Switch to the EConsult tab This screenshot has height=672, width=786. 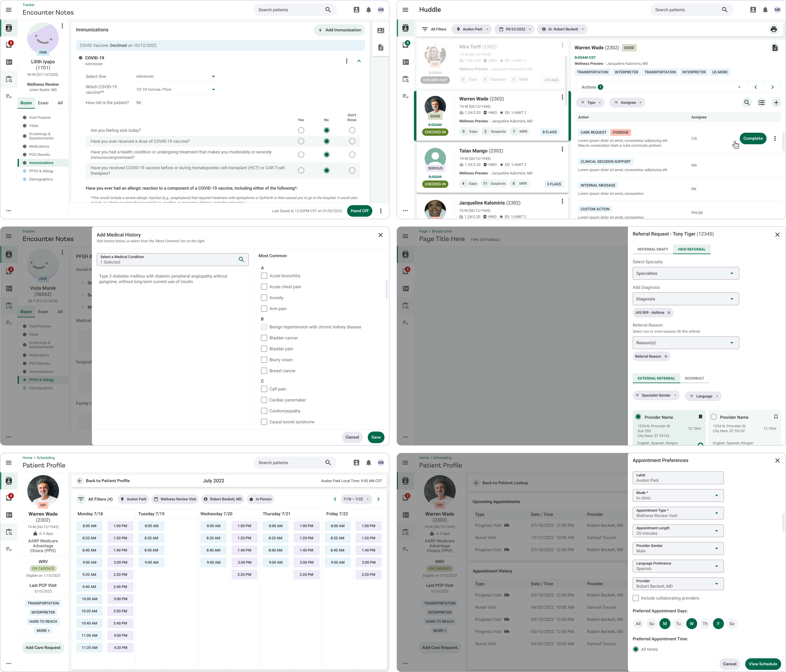point(694,378)
